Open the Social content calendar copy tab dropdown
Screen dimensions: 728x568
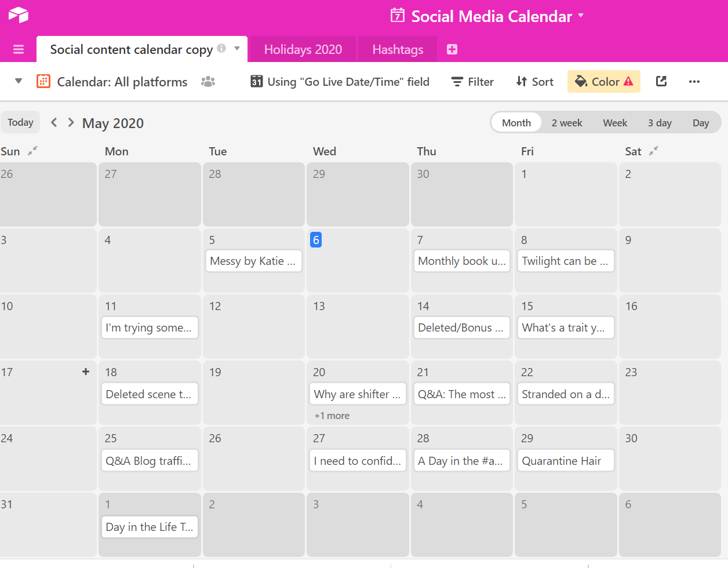click(x=237, y=49)
